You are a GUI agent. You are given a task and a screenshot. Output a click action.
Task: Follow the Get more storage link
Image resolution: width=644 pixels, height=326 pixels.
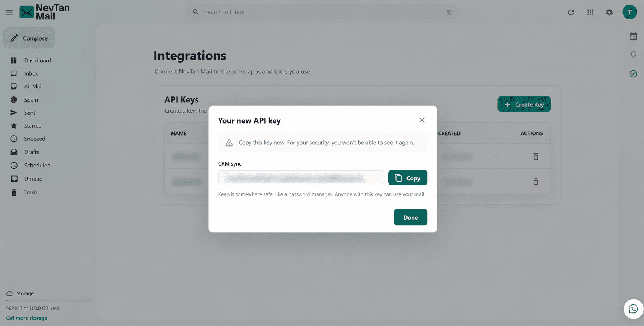pos(27,318)
